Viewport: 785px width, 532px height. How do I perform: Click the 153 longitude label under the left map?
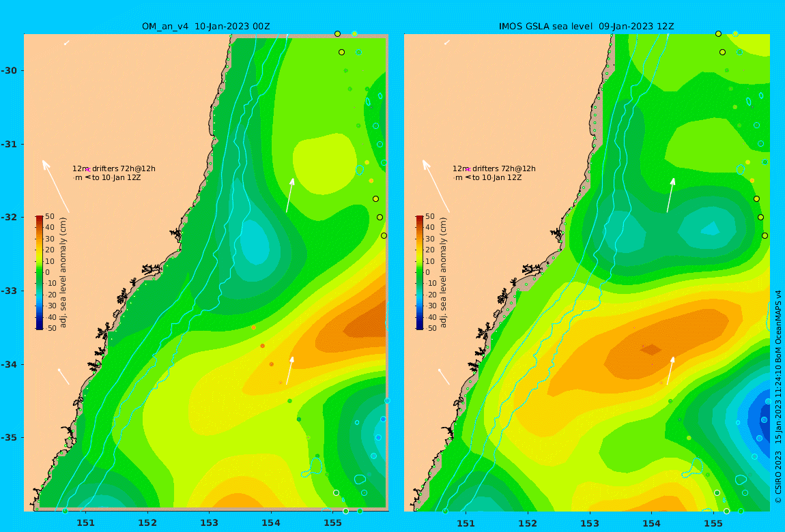210,523
